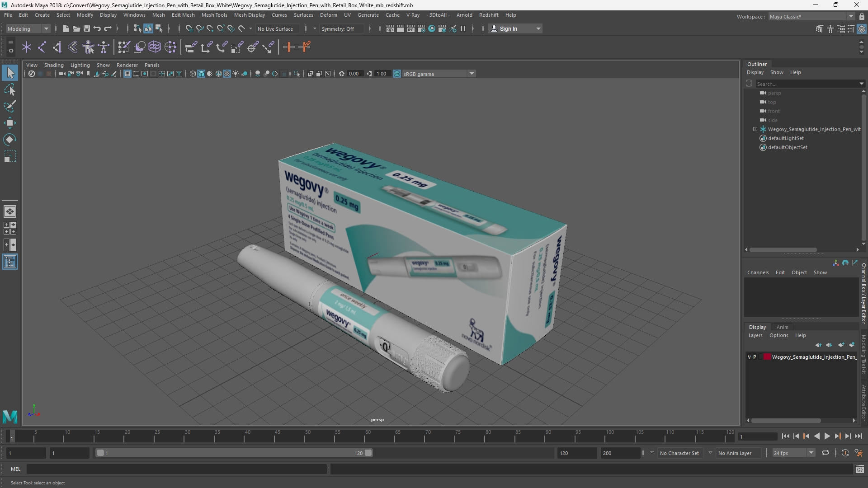Turn on snap to curves magnet
The height and width of the screenshot is (488, 868).
(x=199, y=28)
